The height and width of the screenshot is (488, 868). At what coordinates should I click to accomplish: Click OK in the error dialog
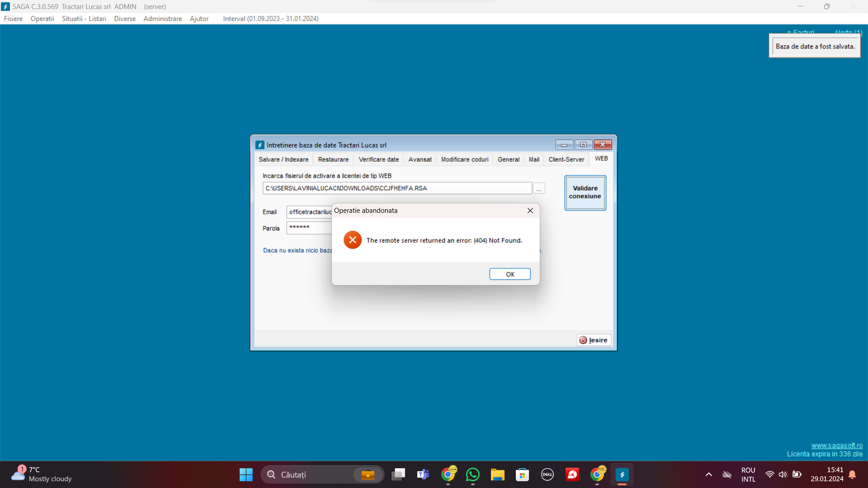[509, 274]
